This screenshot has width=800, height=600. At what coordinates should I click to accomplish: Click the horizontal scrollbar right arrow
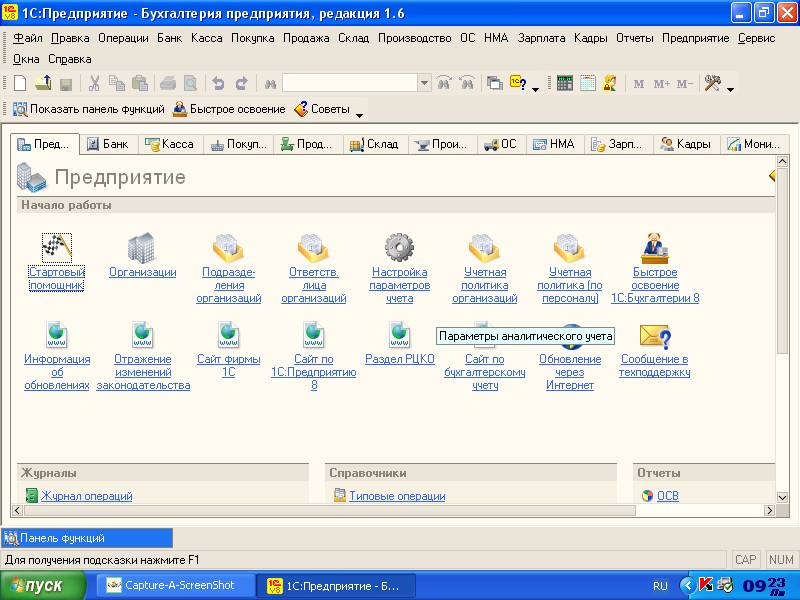point(769,510)
